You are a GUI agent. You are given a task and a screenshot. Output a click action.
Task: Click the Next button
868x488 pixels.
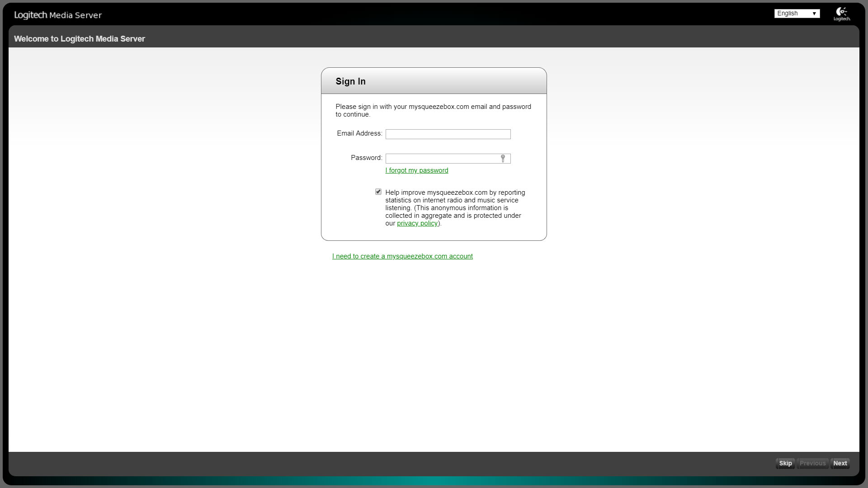[x=840, y=463]
